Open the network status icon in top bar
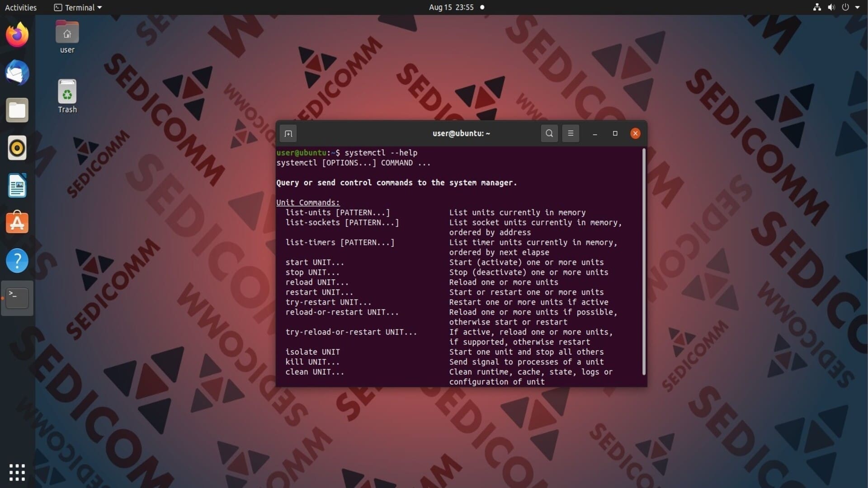Image resolution: width=868 pixels, height=488 pixels. (x=817, y=7)
